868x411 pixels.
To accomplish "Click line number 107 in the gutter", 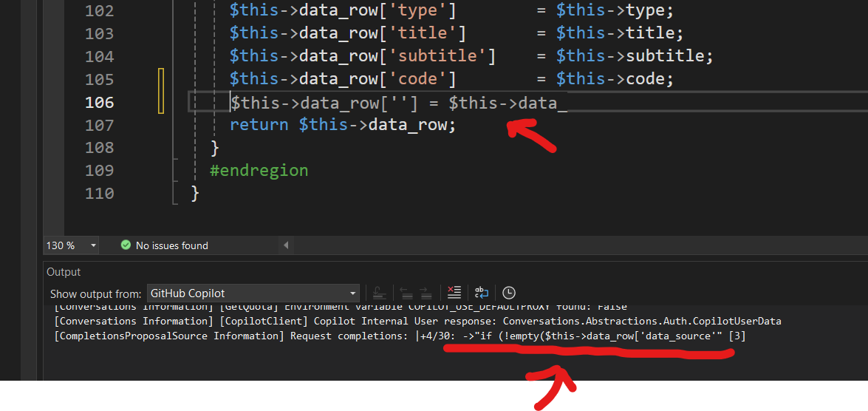I will [x=99, y=125].
